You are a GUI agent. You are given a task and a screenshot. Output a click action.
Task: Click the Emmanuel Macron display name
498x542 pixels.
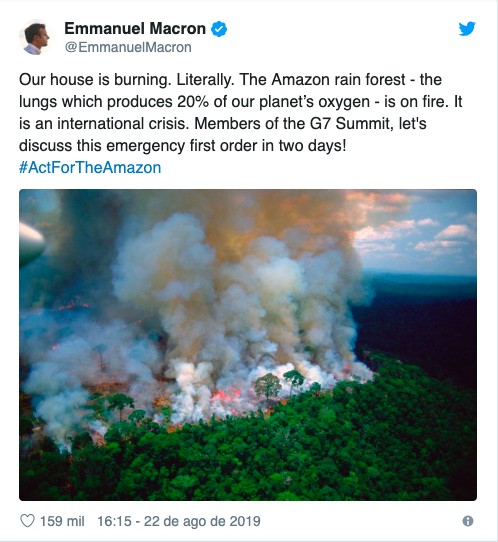pos(135,29)
